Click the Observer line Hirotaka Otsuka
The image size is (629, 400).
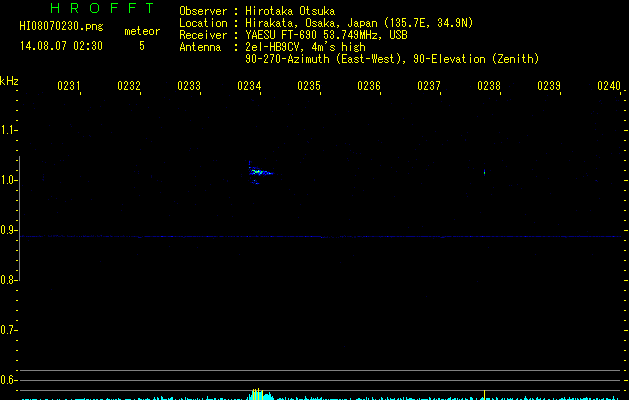[x=257, y=11]
